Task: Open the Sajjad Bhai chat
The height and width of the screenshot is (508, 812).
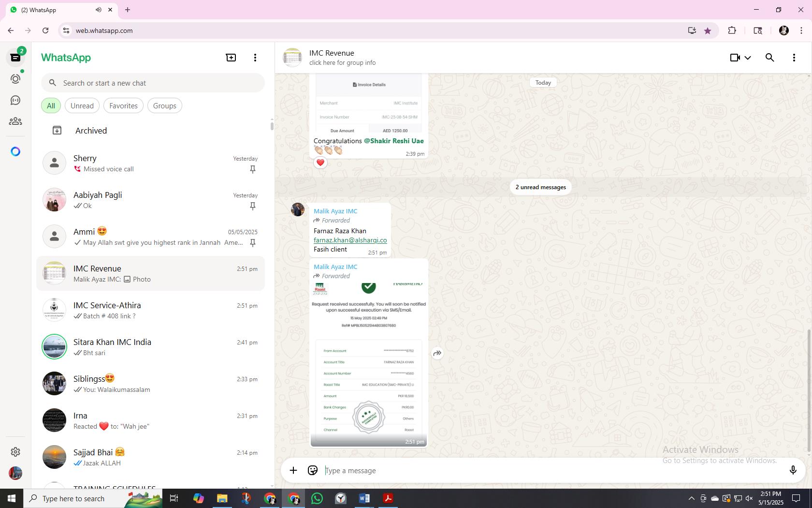Action: pos(151,457)
